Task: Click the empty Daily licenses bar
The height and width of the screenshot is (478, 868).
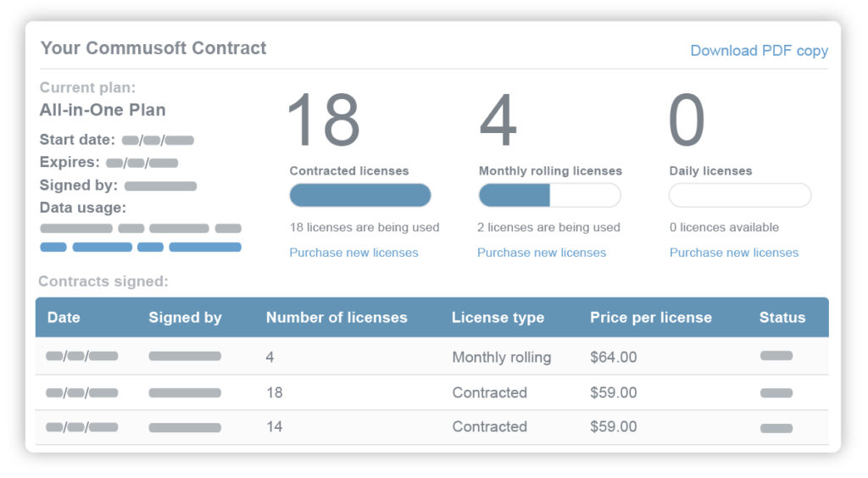Action: pos(739,196)
